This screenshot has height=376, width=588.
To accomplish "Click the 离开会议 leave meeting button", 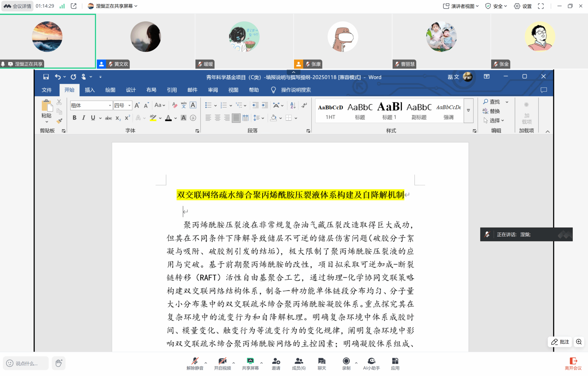I will coord(573,363).
